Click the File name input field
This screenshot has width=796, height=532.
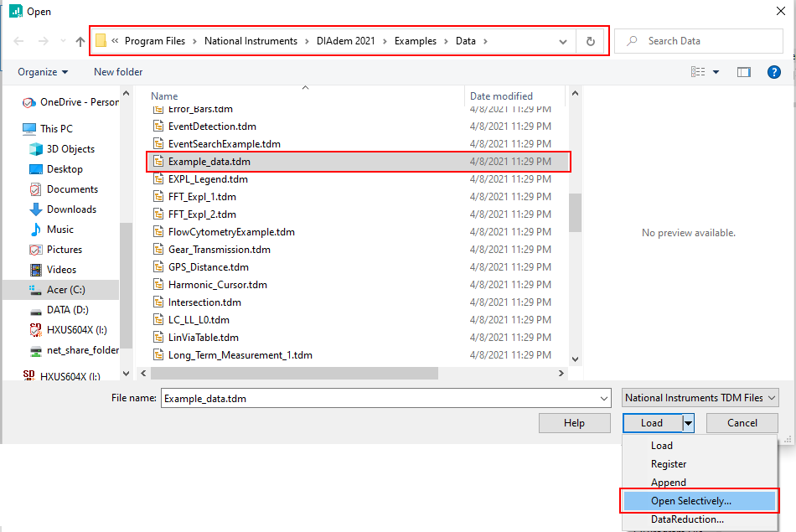pos(385,399)
